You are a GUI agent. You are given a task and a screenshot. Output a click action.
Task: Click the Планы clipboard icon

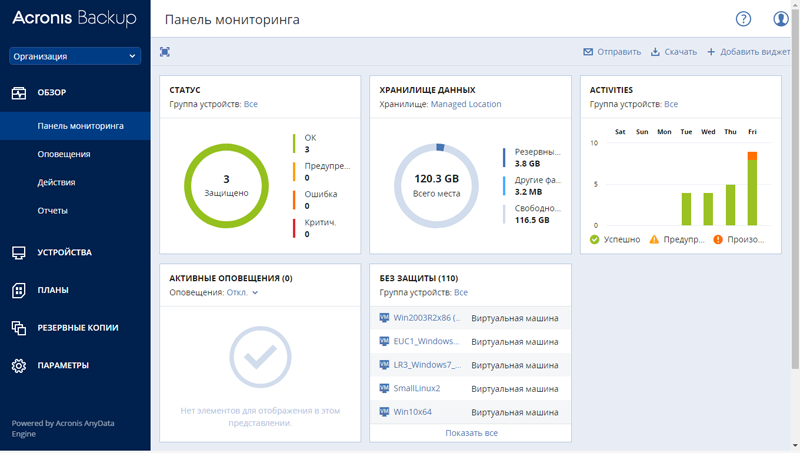[19, 290]
